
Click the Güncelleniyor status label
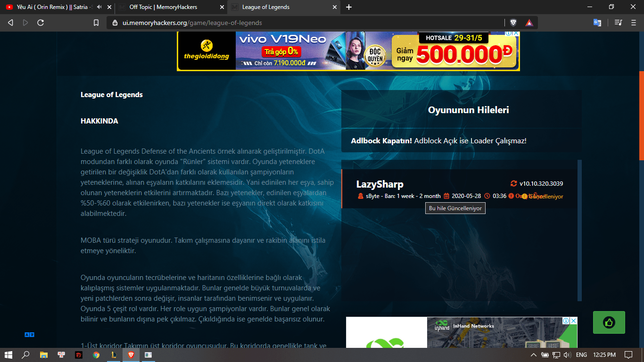click(546, 196)
